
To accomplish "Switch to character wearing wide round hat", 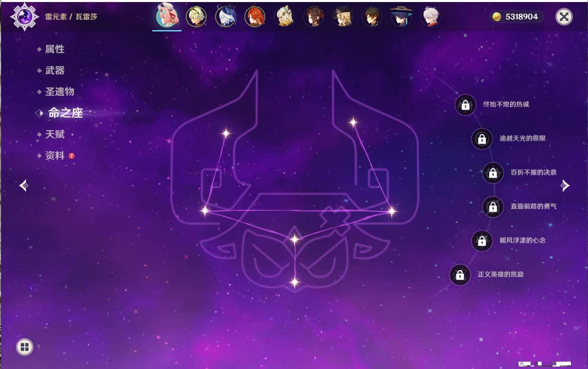I will coord(402,17).
